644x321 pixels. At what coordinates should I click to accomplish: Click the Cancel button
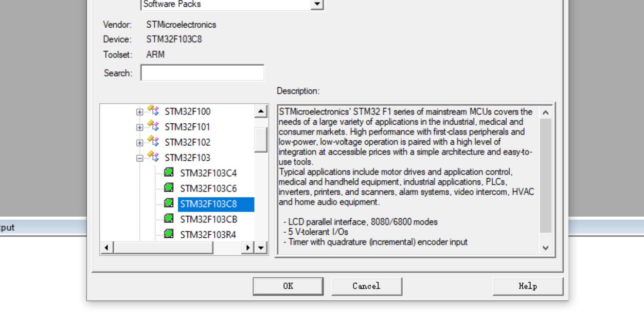[x=366, y=287]
